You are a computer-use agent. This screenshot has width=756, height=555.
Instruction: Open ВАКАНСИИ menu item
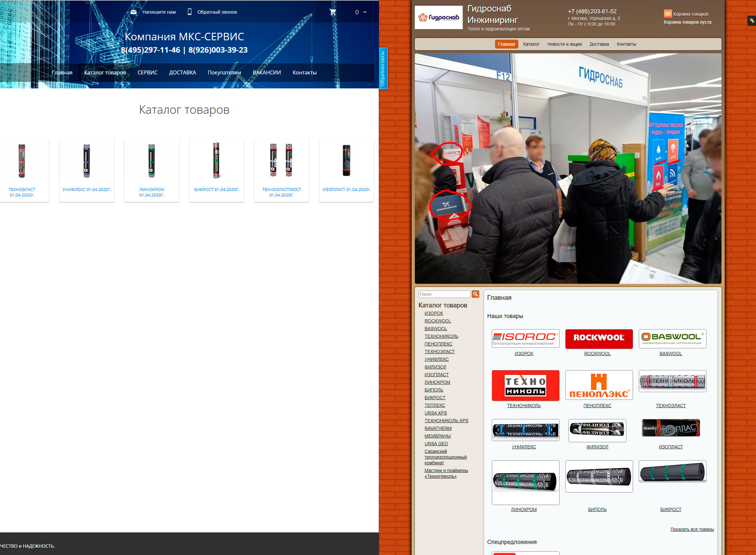point(267,73)
